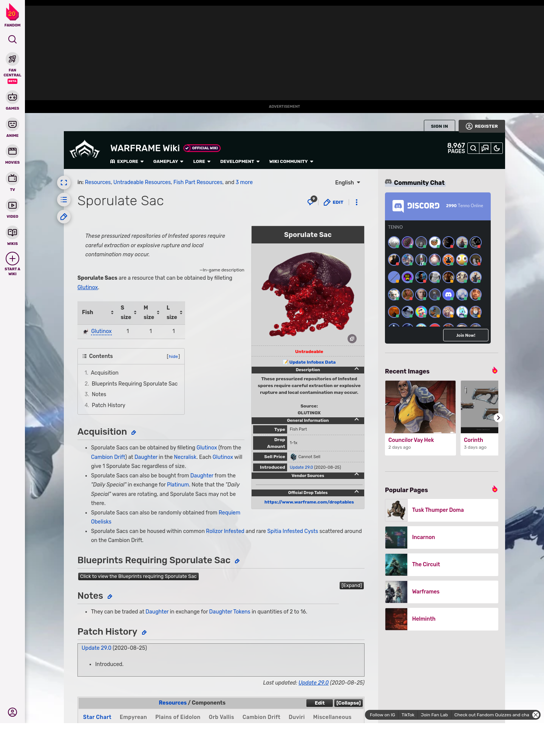
Task: Open the English language dropdown
Action: (x=348, y=183)
